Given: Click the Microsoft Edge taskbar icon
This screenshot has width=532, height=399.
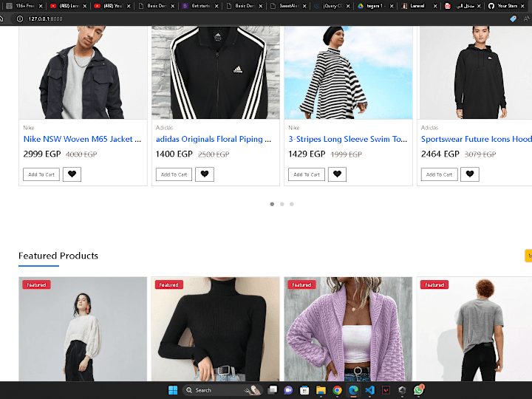Looking at the screenshot, I should click(x=353, y=390).
